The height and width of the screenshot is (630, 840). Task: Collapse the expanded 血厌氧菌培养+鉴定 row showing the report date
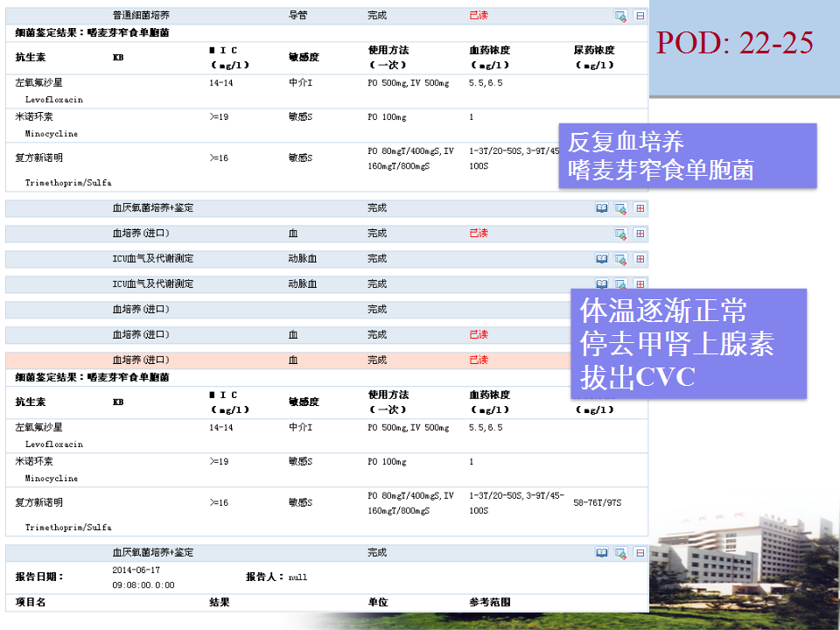tap(640, 553)
